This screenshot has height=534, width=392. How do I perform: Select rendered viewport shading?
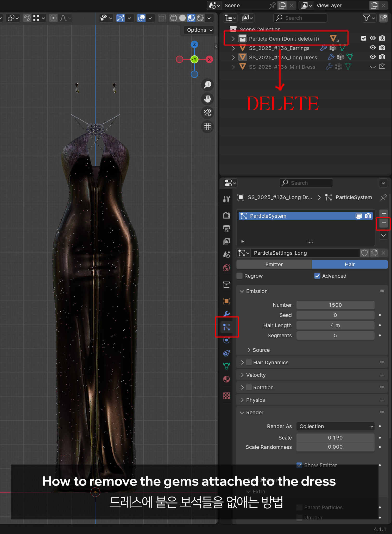pyautogui.click(x=200, y=18)
